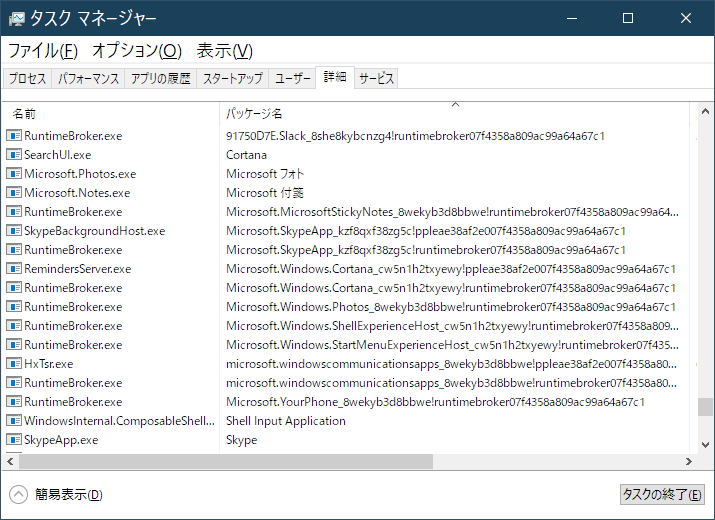Click the vertical scrollbar down arrow

(705, 445)
